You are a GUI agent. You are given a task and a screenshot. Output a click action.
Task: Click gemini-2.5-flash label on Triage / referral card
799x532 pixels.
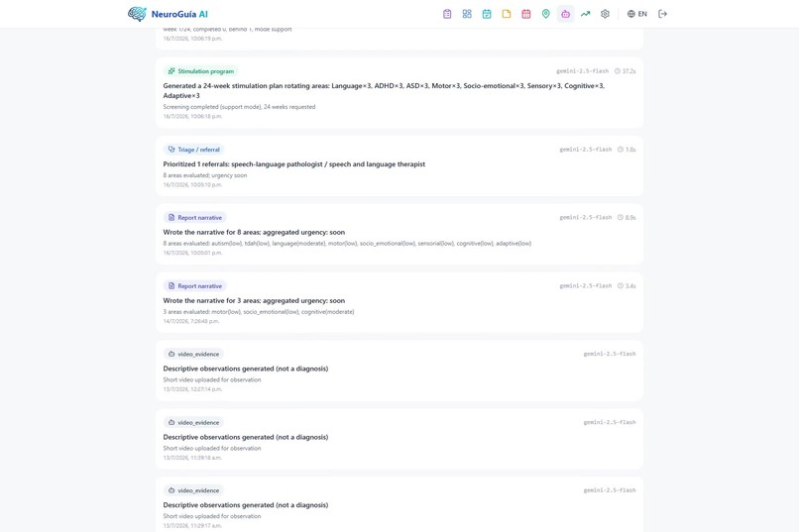pos(586,150)
